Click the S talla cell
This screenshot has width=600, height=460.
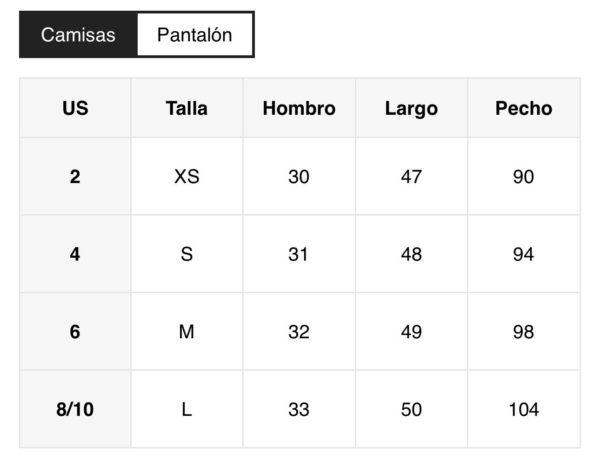[x=187, y=254]
